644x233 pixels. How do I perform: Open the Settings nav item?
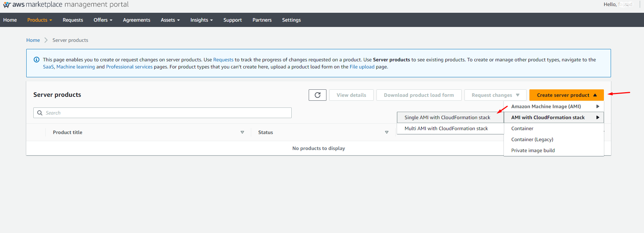[291, 20]
